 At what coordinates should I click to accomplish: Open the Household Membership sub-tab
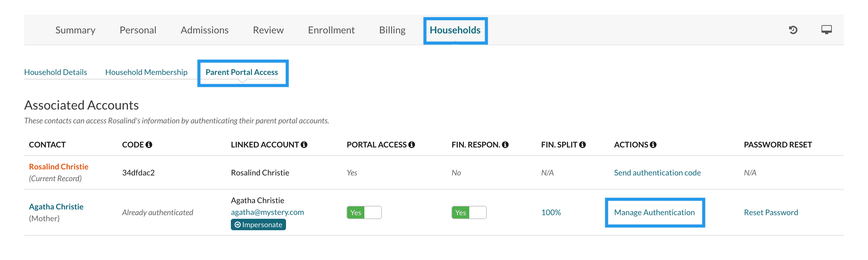pos(146,72)
